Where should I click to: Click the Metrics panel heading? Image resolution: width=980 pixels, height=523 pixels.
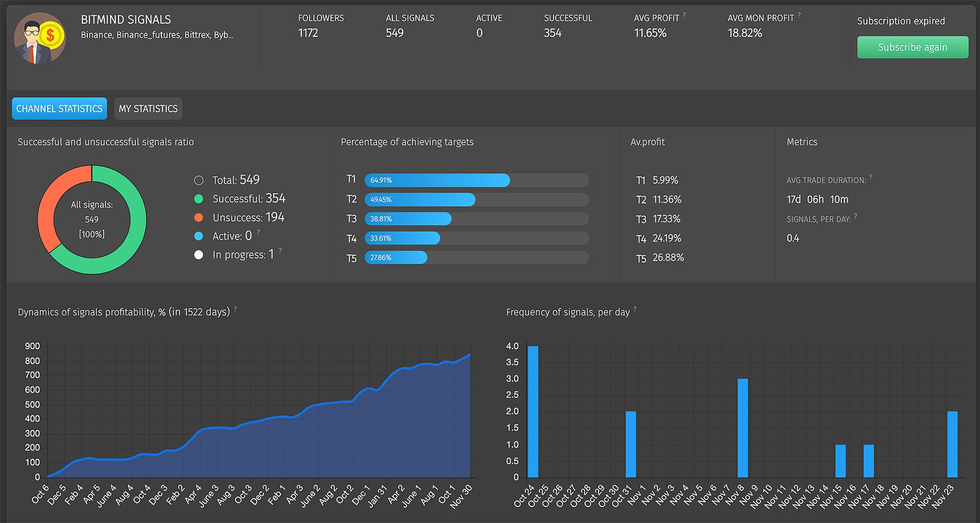pyautogui.click(x=802, y=142)
